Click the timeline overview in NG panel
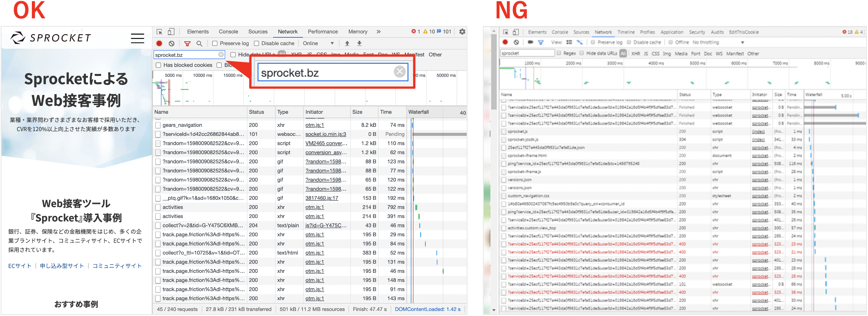868x316 pixels. coord(682,74)
